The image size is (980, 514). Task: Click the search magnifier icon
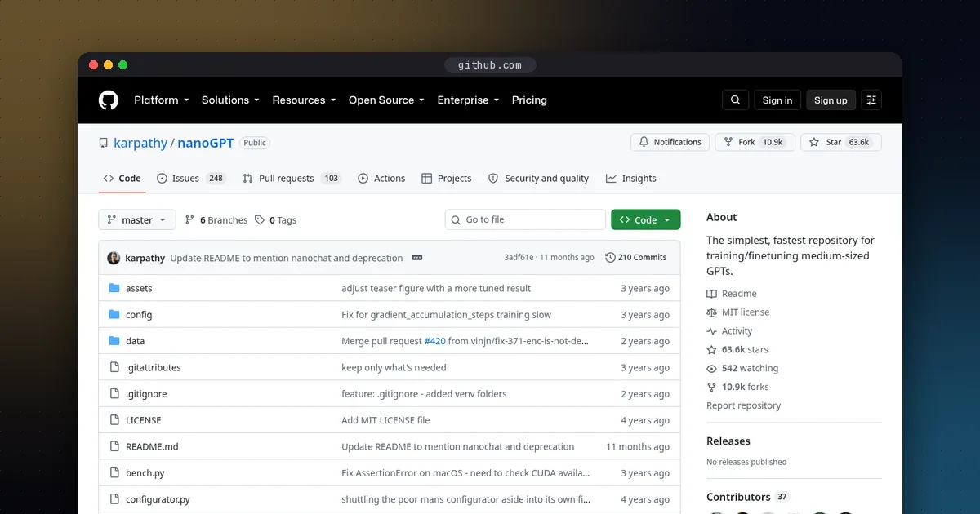[x=736, y=100]
